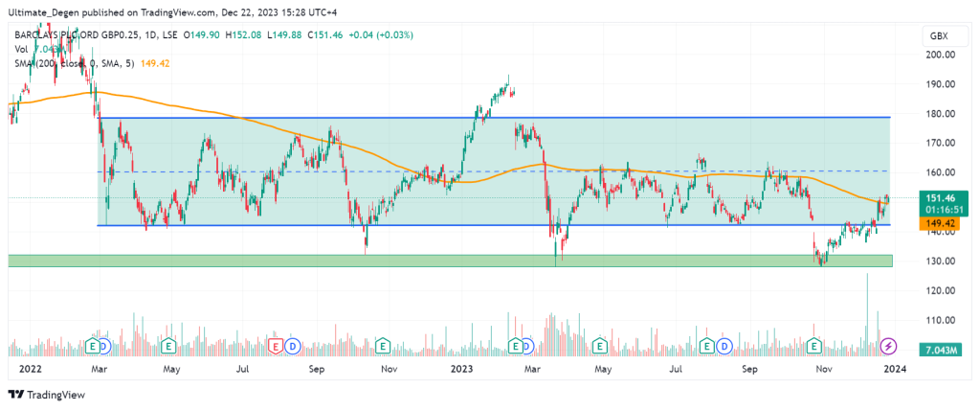980x409 pixels.
Task: Select the dashed blue midline near 160
Action: (x=494, y=171)
